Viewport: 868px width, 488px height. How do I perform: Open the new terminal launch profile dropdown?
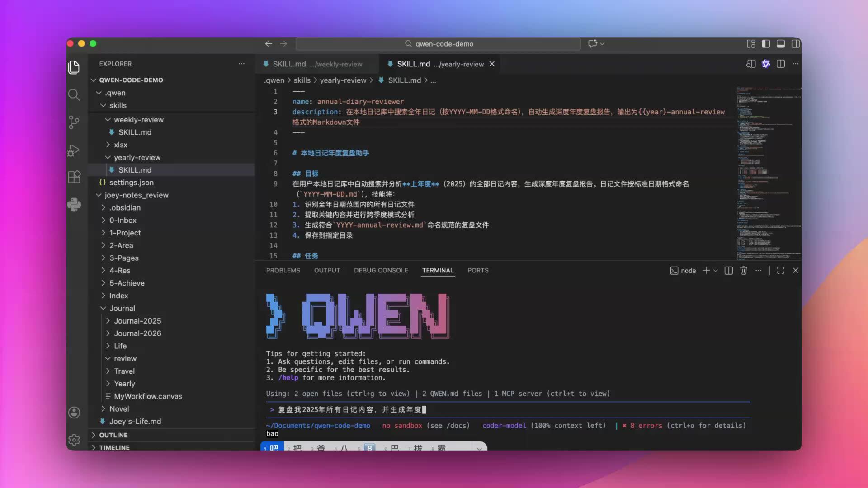point(716,270)
